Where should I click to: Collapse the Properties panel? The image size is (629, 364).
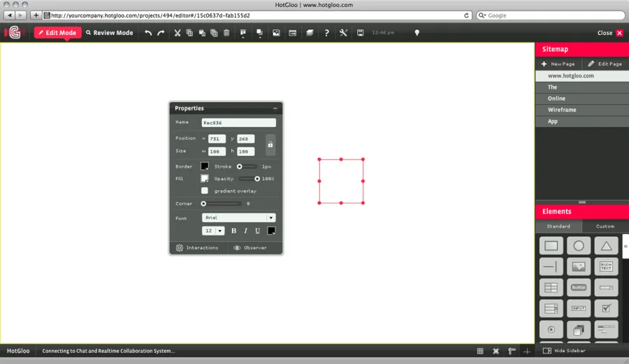(275, 108)
